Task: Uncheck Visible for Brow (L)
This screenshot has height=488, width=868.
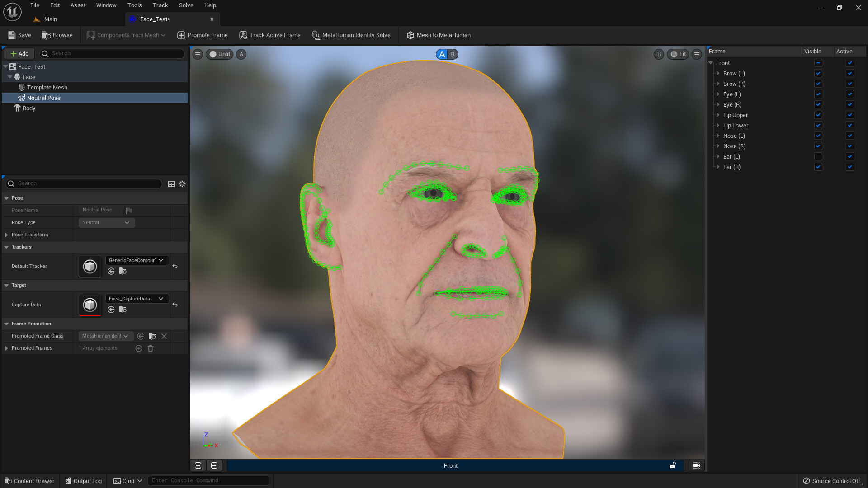Action: pos(818,73)
